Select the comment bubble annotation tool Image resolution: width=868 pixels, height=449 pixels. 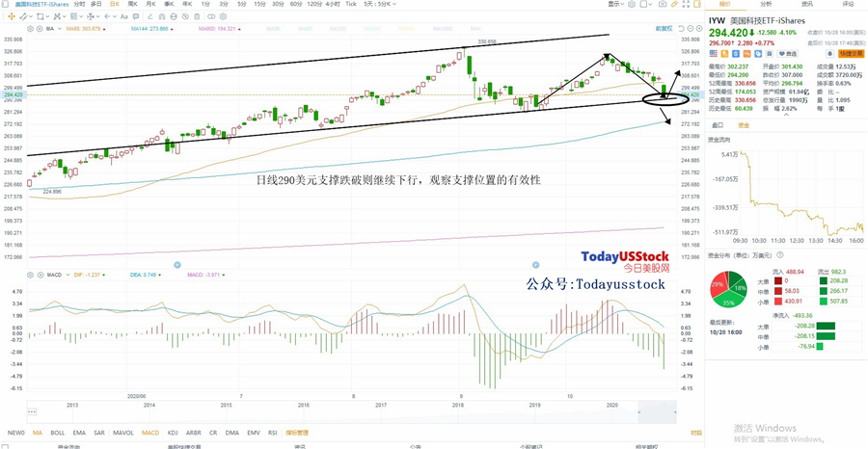136,16
